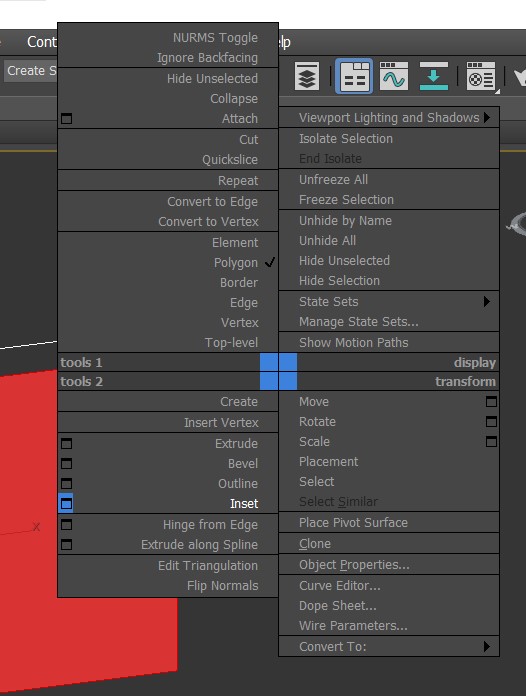Open Manage State Sets dialog
Screen dimensions: 526x696
click(x=359, y=322)
